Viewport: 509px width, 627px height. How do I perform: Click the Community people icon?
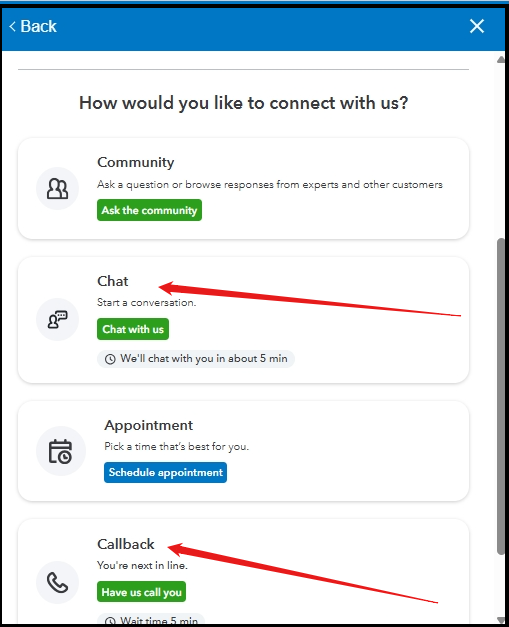[x=58, y=189]
